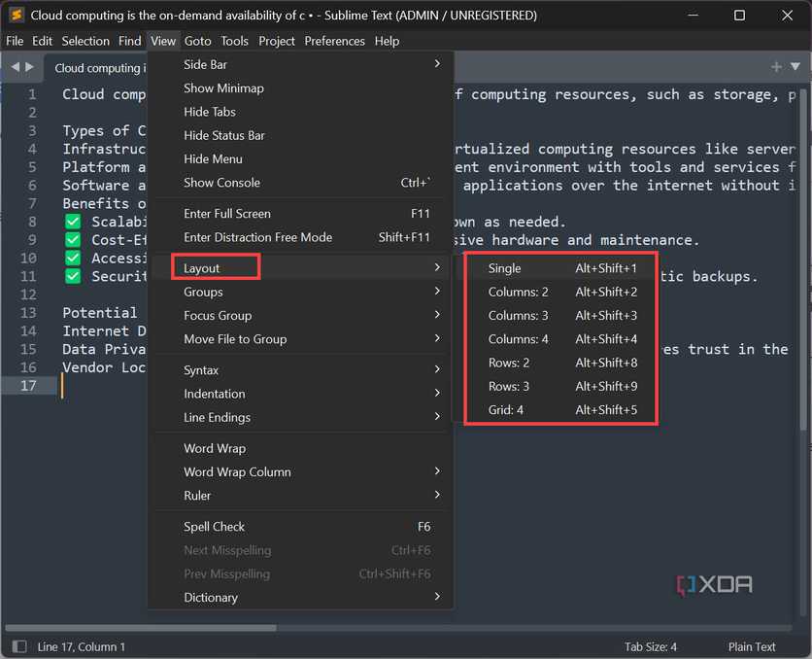The height and width of the screenshot is (659, 812).
Task: Click green checkmark emoji on line 9
Action: click(73, 240)
